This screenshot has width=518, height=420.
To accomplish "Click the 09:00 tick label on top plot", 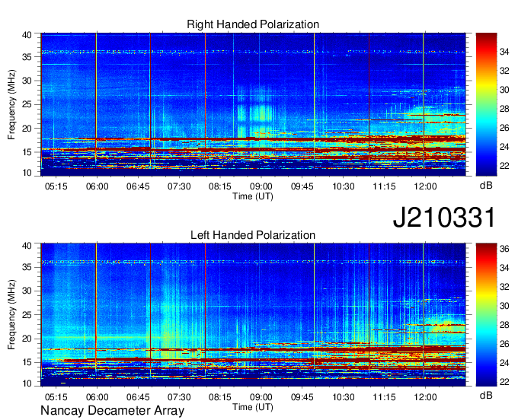I will tap(261, 186).
